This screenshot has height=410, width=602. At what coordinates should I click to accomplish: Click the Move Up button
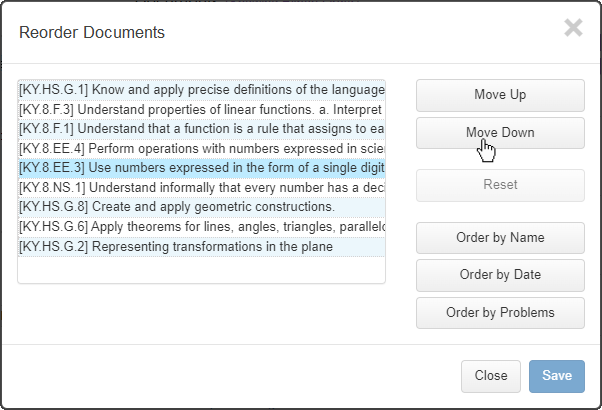500,95
